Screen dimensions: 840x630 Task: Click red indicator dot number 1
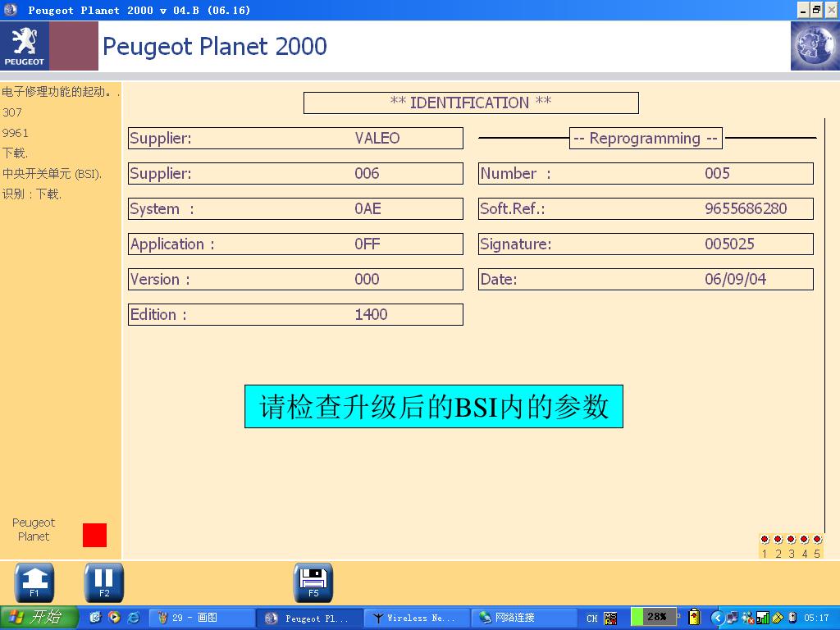tap(765, 540)
